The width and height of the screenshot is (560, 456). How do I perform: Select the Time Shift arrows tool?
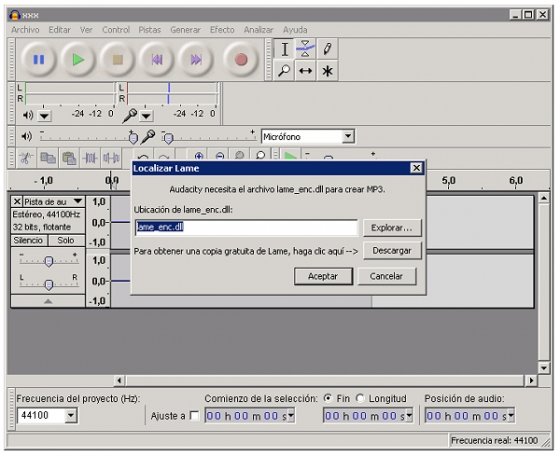pos(305,70)
